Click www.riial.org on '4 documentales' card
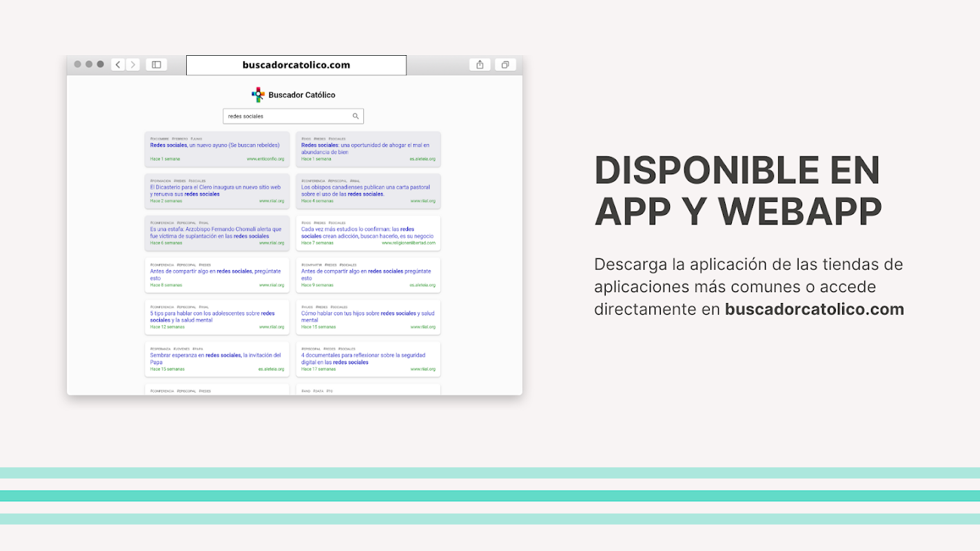This screenshot has height=551, width=980. click(423, 368)
